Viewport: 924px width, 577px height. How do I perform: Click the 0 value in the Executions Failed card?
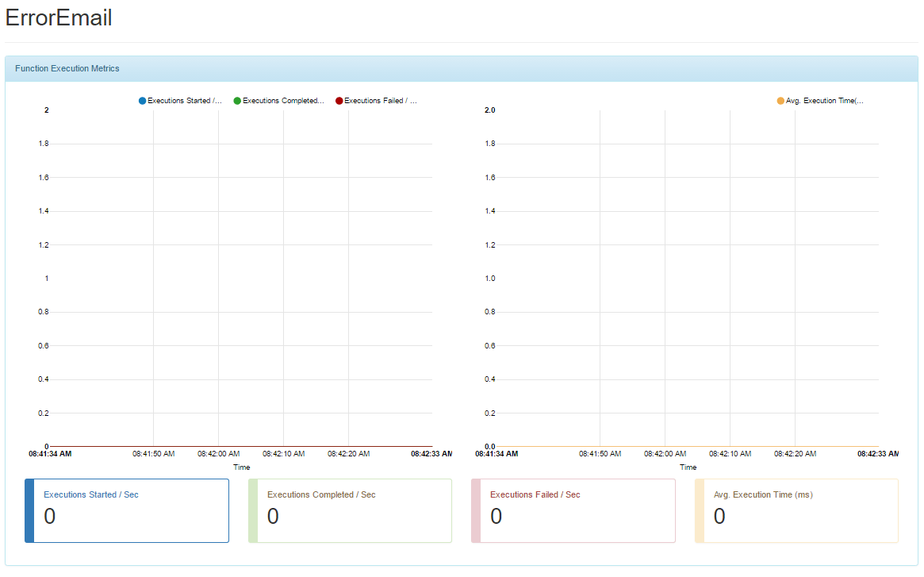[x=497, y=516]
